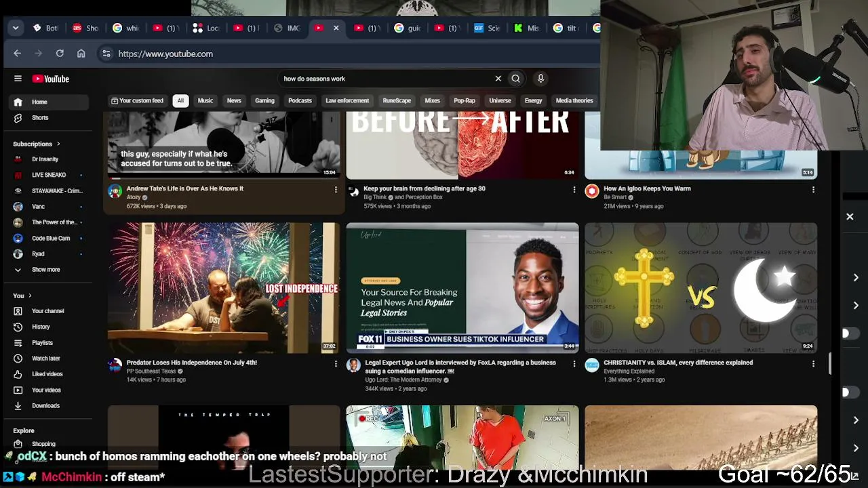This screenshot has height=488, width=868.
Task: Open options menu for Andrew Tate video
Action: pyautogui.click(x=336, y=190)
